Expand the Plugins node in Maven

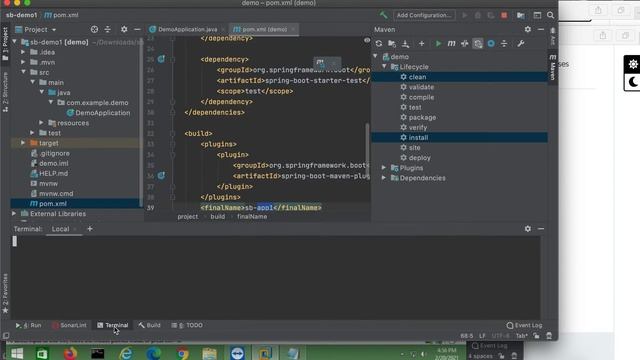click(x=384, y=168)
